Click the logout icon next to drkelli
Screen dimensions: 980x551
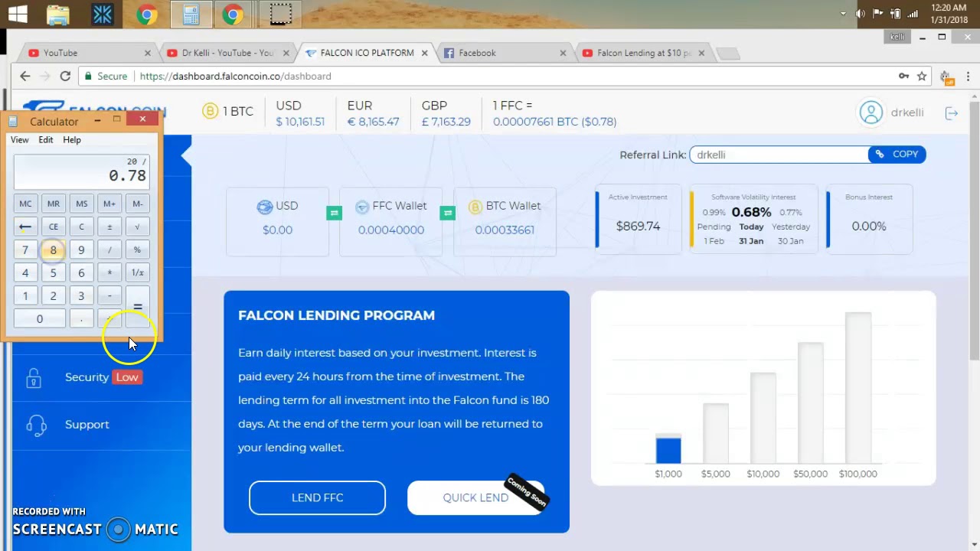coord(952,113)
